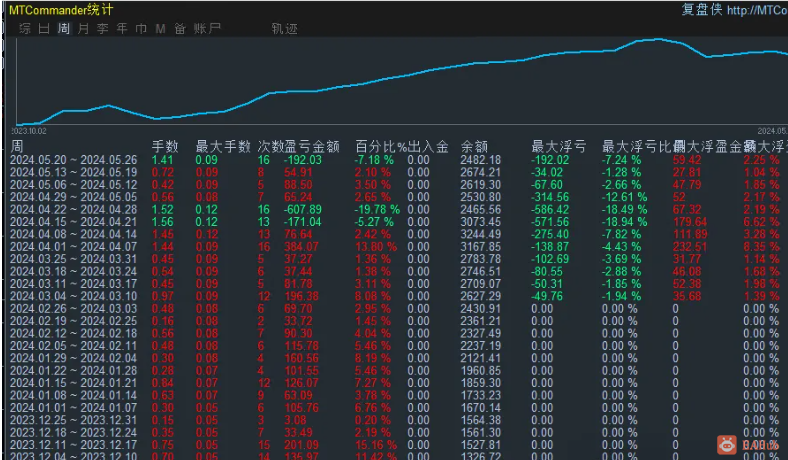Click the -314.56 floating loss value

pos(550,197)
